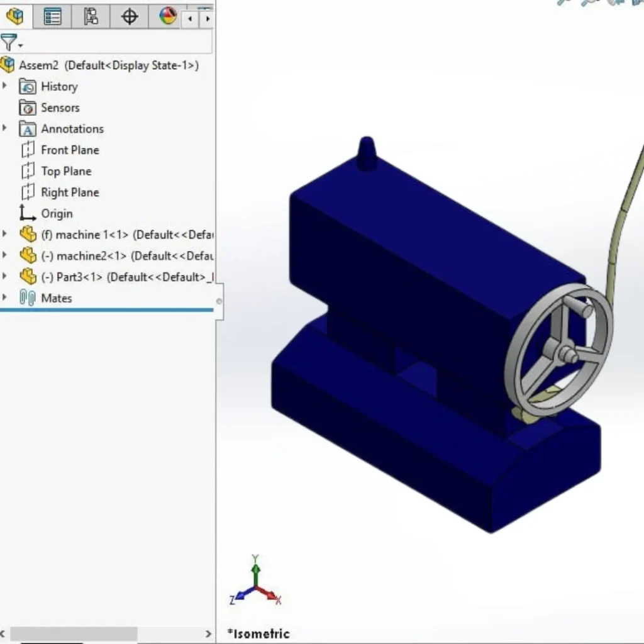Screen dimensions: 644x644
Task: Click the machine 1<1> part icon
Action: pos(28,234)
